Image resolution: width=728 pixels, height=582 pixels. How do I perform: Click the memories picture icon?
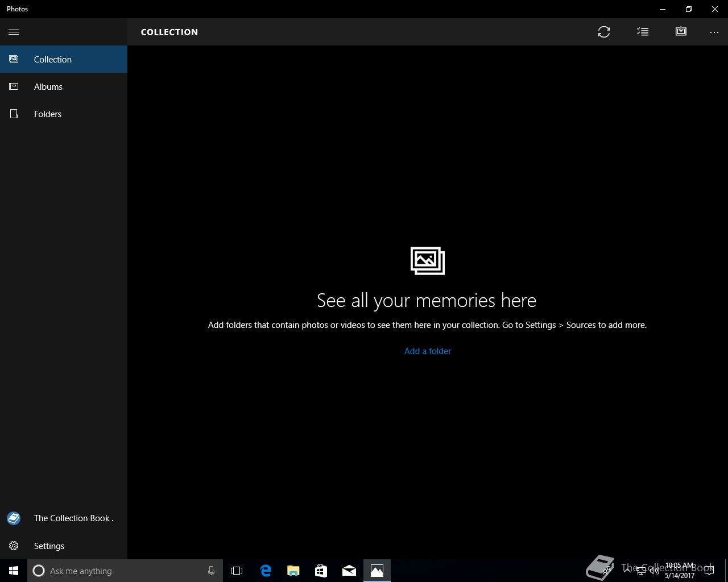click(428, 261)
